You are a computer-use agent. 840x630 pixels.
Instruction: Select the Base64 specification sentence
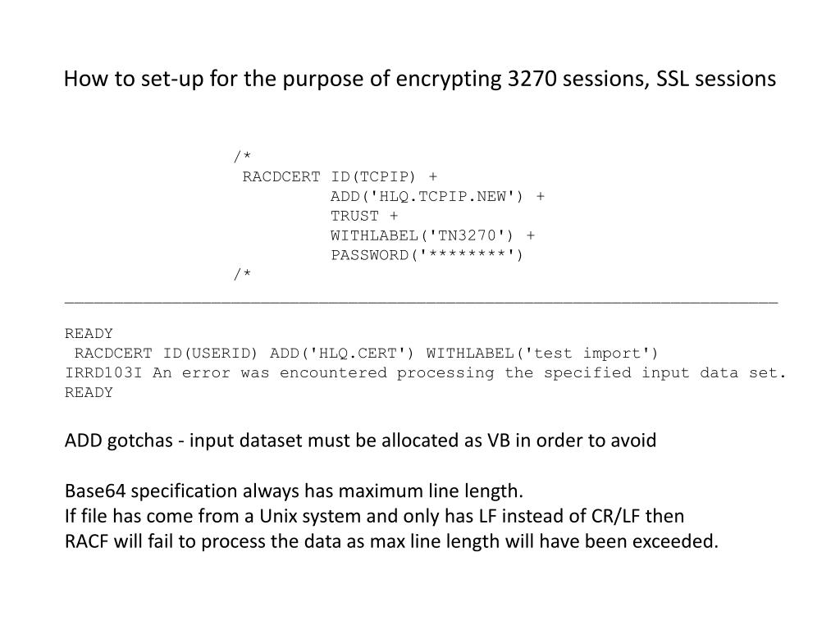[294, 491]
